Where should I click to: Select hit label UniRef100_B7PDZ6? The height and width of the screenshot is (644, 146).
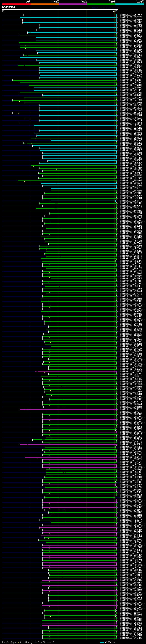131,462
